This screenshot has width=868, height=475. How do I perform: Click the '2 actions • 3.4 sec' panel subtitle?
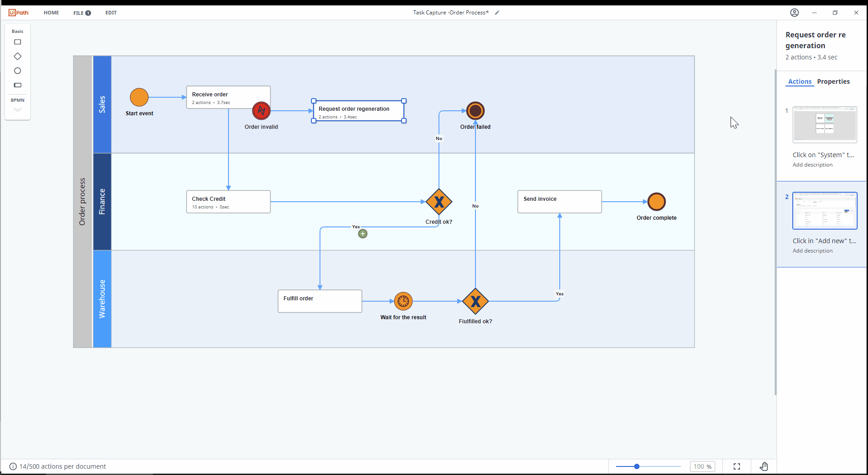click(811, 57)
